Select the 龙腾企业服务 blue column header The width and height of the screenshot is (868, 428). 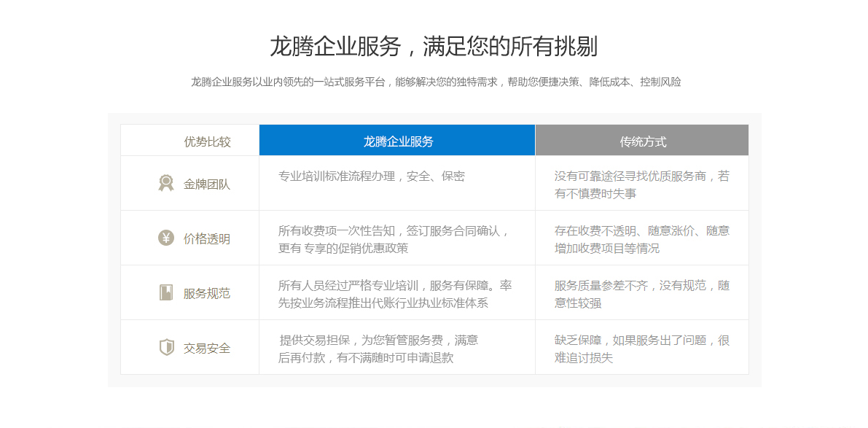click(x=397, y=141)
